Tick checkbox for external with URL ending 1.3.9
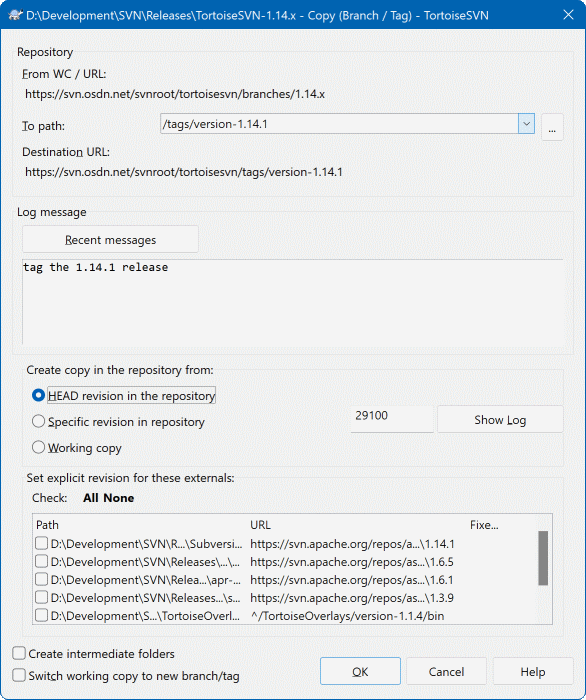This screenshot has height=700, width=586. coord(42,597)
